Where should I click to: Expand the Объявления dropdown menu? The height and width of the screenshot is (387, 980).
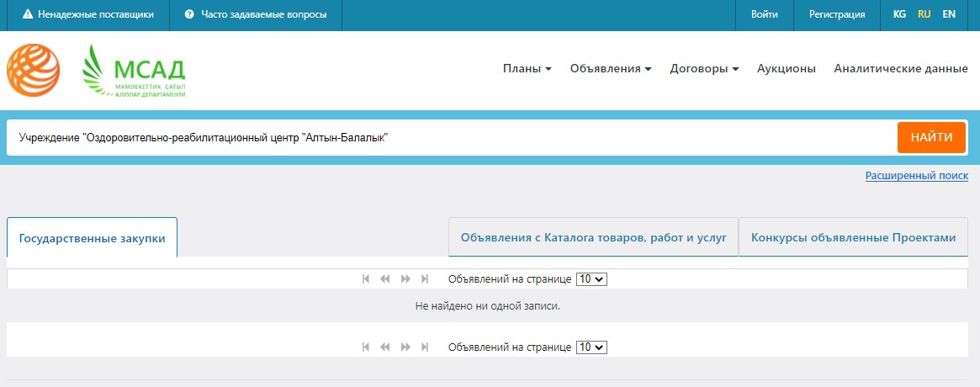click(611, 69)
